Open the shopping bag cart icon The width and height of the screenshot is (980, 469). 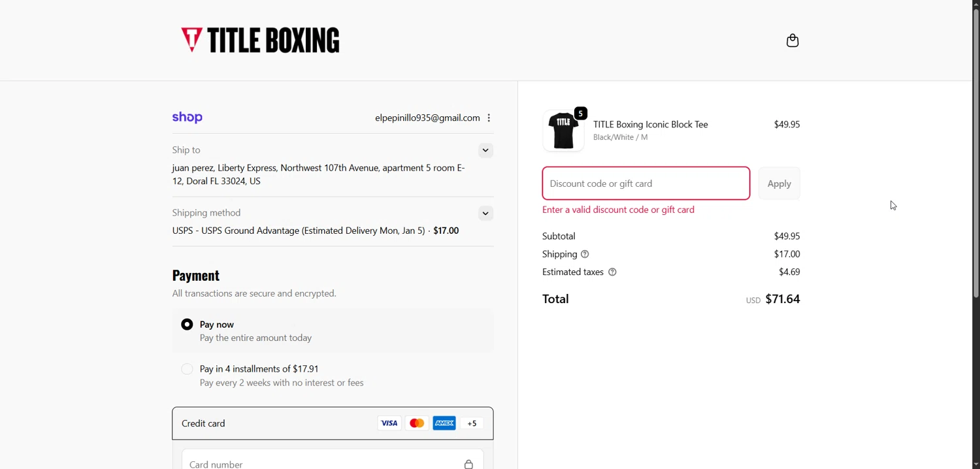pyautogui.click(x=792, y=41)
